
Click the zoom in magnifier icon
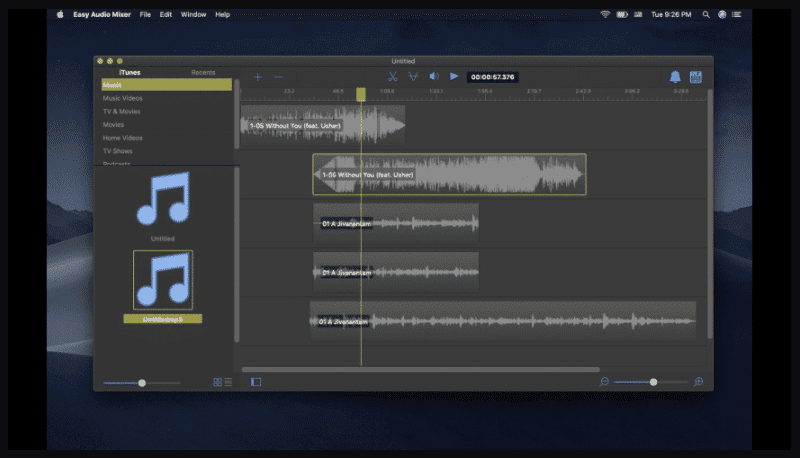(698, 382)
